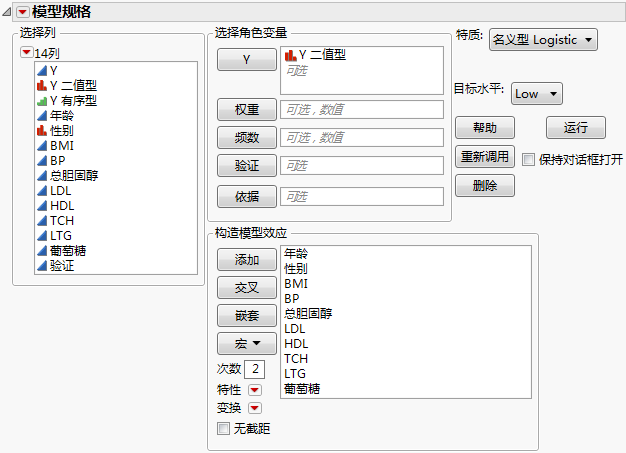Screen dimensions: 626x453
Task: Click the 次数 degree input field
Action: [x=254, y=369]
